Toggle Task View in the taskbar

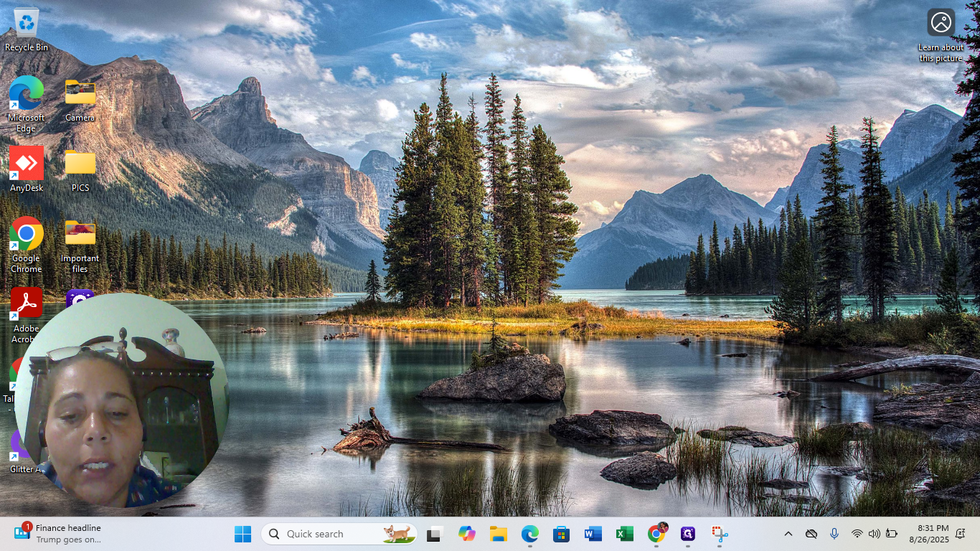434,534
